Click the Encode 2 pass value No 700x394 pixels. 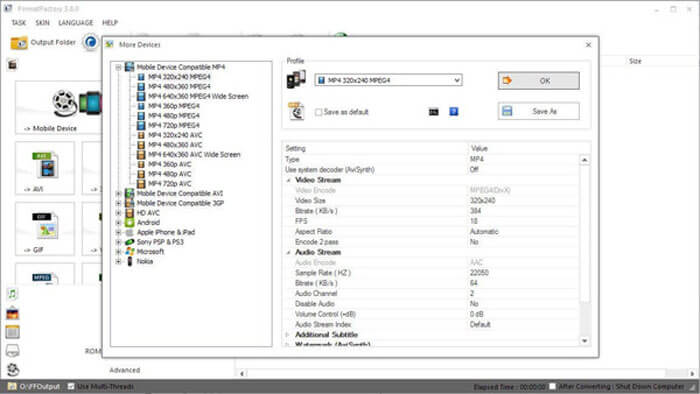(474, 242)
